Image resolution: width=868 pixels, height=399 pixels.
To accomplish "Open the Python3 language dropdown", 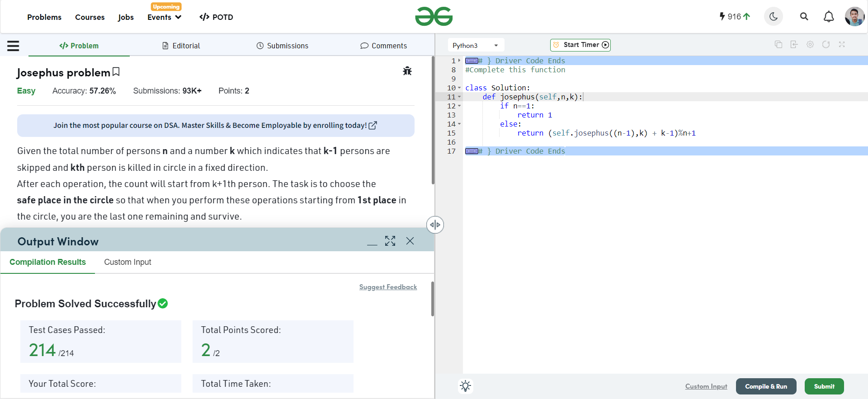I will coord(476,45).
